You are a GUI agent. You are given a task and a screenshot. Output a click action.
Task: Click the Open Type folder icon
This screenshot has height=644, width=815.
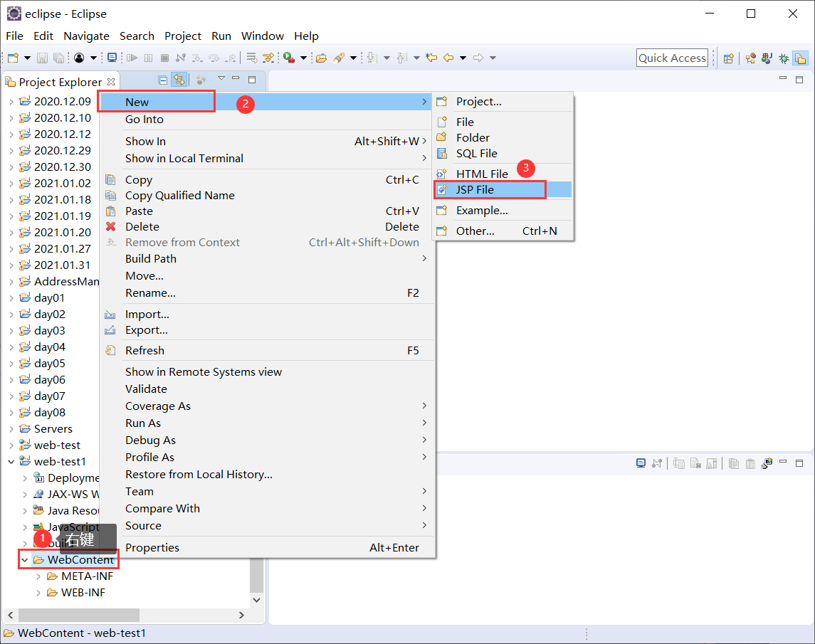[x=321, y=58]
